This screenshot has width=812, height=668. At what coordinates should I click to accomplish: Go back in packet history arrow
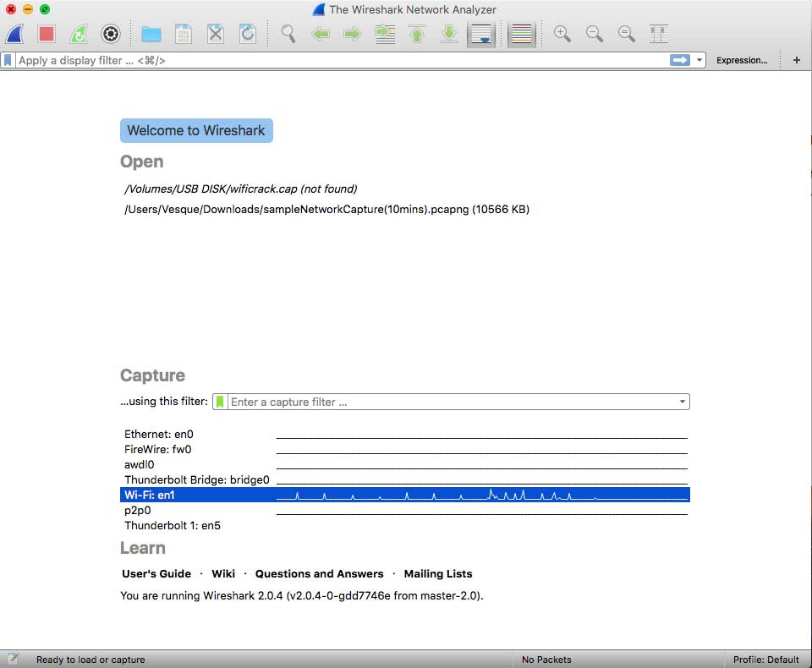[321, 34]
